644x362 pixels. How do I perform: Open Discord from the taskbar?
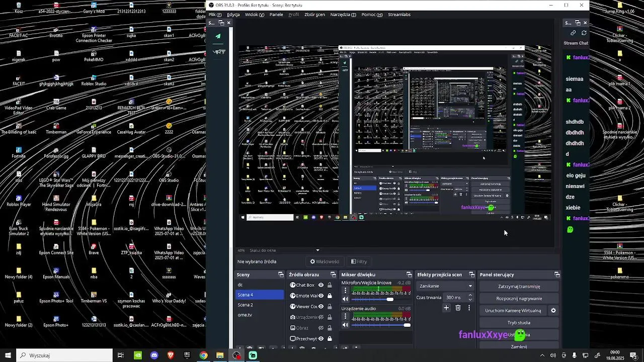tap(154, 355)
